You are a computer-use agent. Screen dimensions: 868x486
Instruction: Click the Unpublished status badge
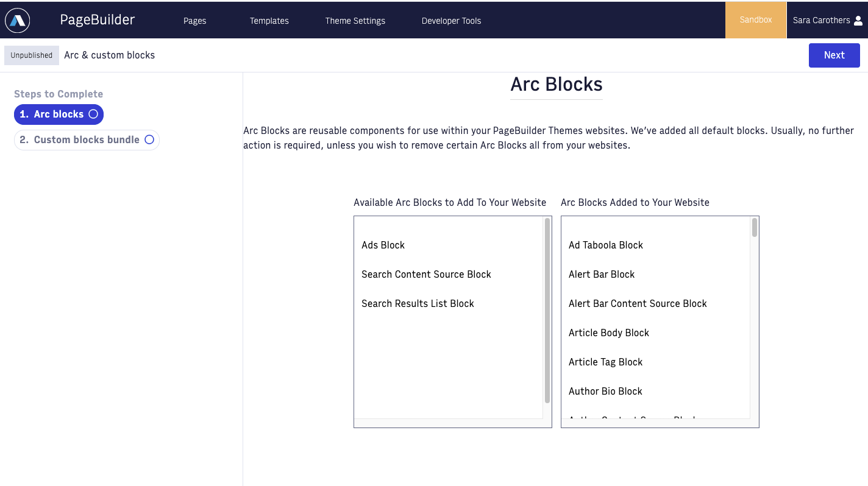click(32, 55)
